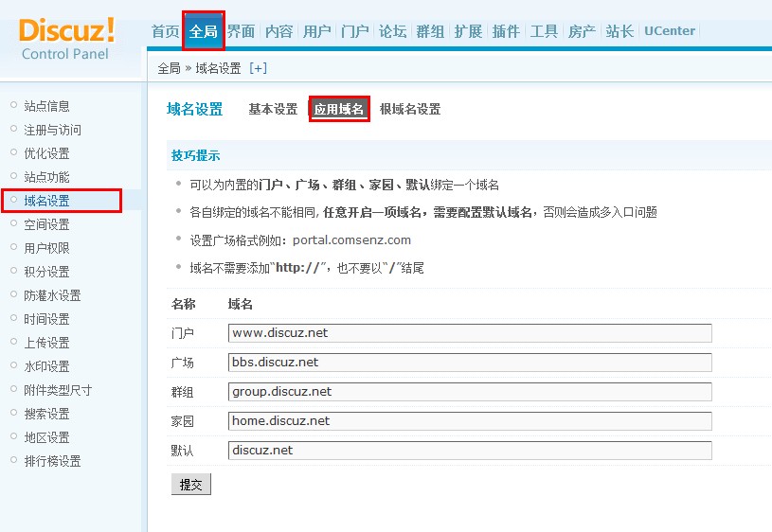Click the [+] link in breadcrumb
The width and height of the screenshot is (772, 532).
coord(258,68)
